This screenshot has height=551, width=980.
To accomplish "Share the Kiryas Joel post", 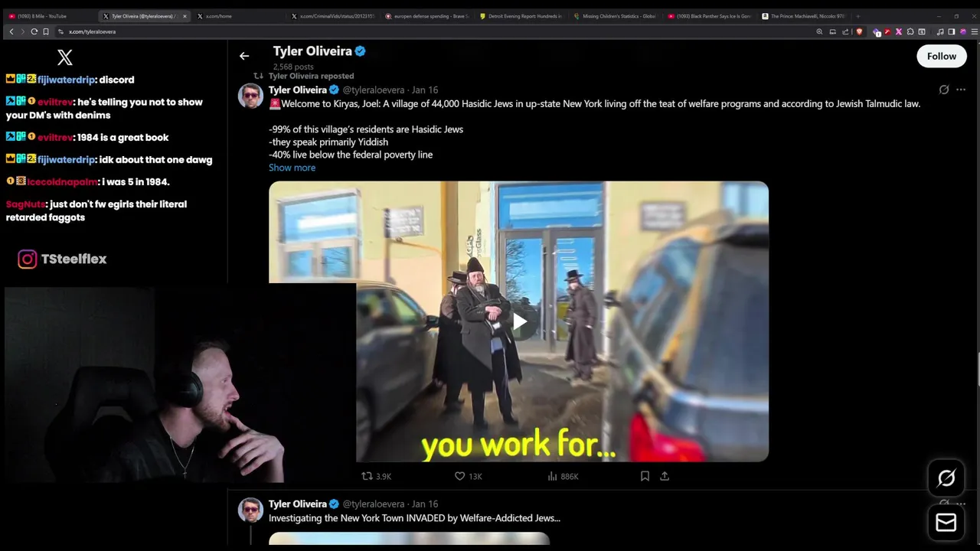I will [665, 476].
